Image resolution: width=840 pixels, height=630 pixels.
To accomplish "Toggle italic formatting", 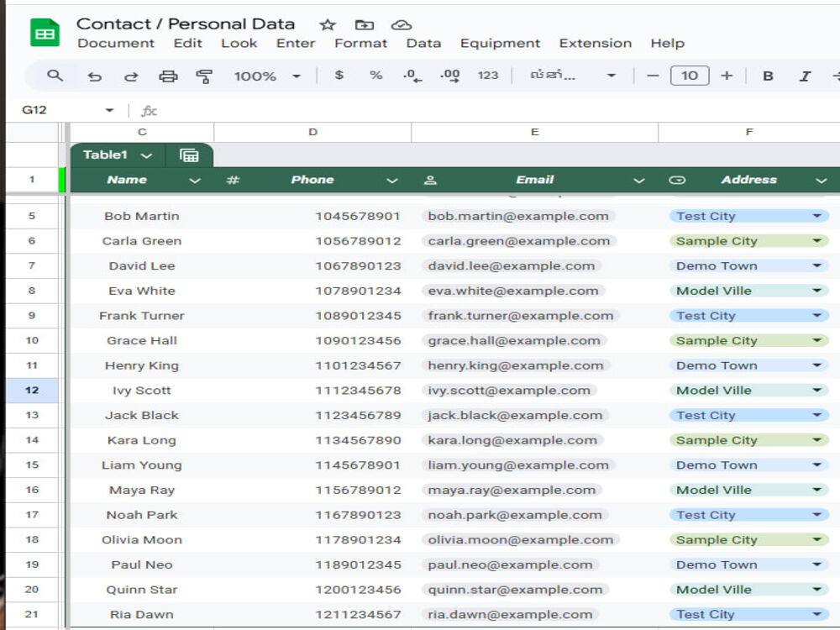I will (805, 76).
